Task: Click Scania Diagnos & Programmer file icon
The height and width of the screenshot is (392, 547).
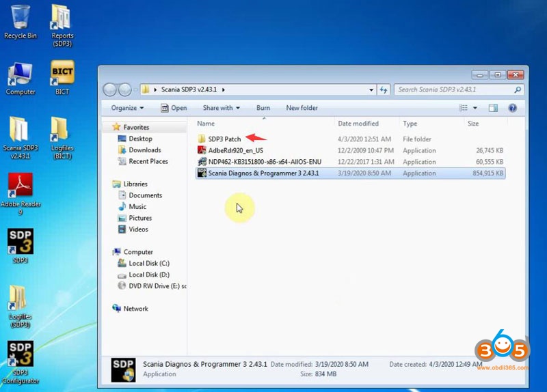Action: tap(201, 173)
